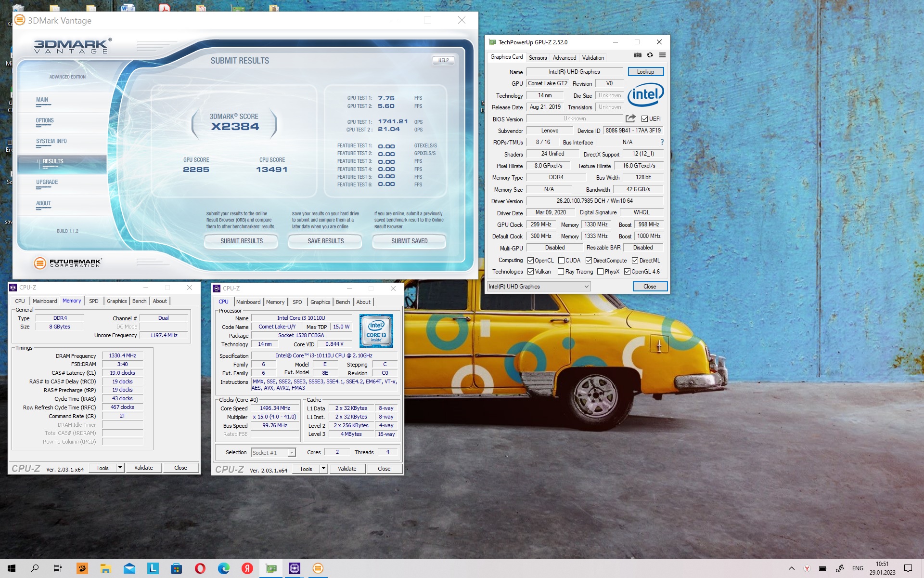This screenshot has width=924, height=578.
Task: Click the BIOS export share icon in GPU-Z
Action: pos(630,118)
